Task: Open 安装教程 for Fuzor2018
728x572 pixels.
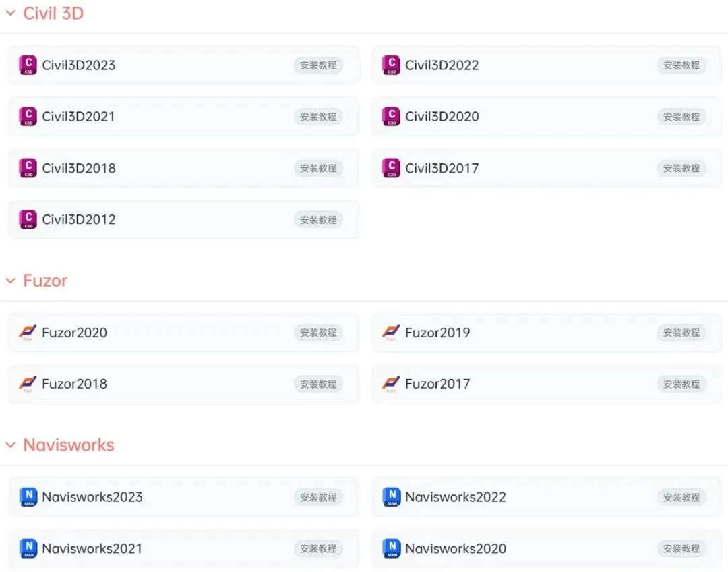Action: click(x=318, y=384)
